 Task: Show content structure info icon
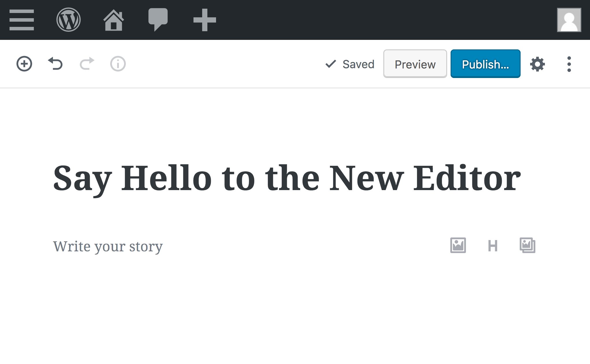pos(118,64)
